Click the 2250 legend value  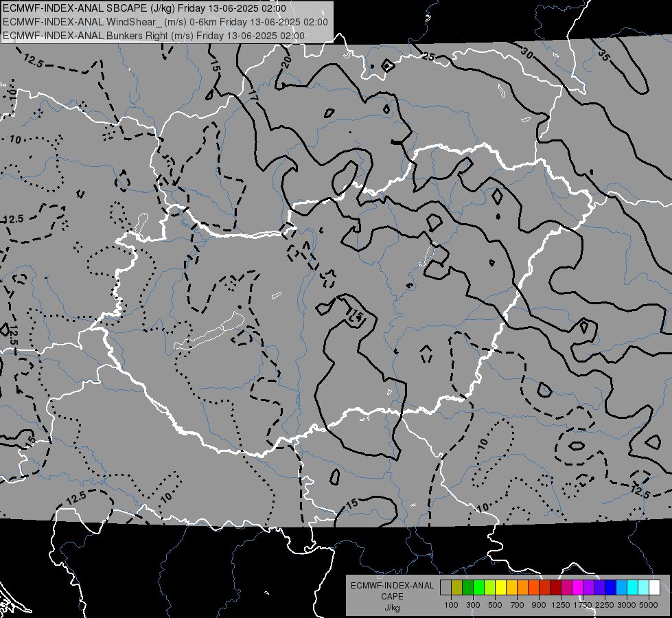point(605,605)
